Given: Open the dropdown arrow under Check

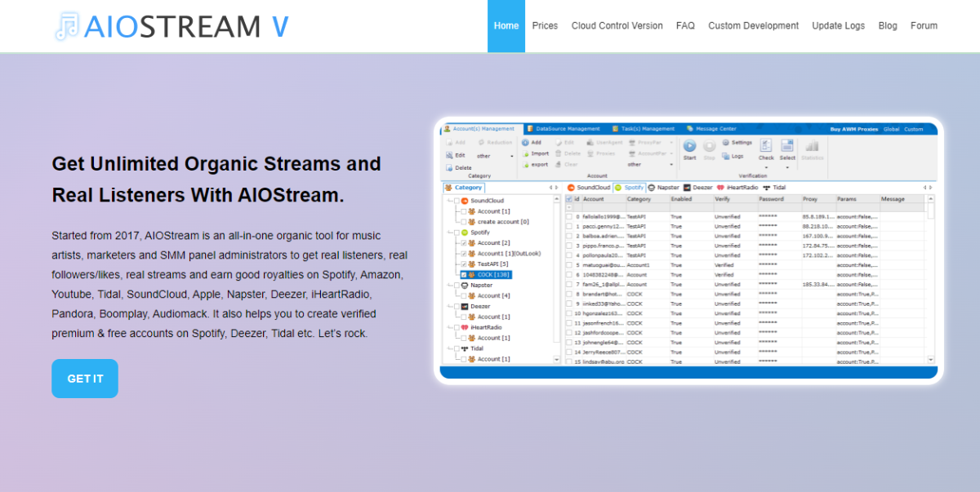Looking at the screenshot, I should tap(766, 166).
